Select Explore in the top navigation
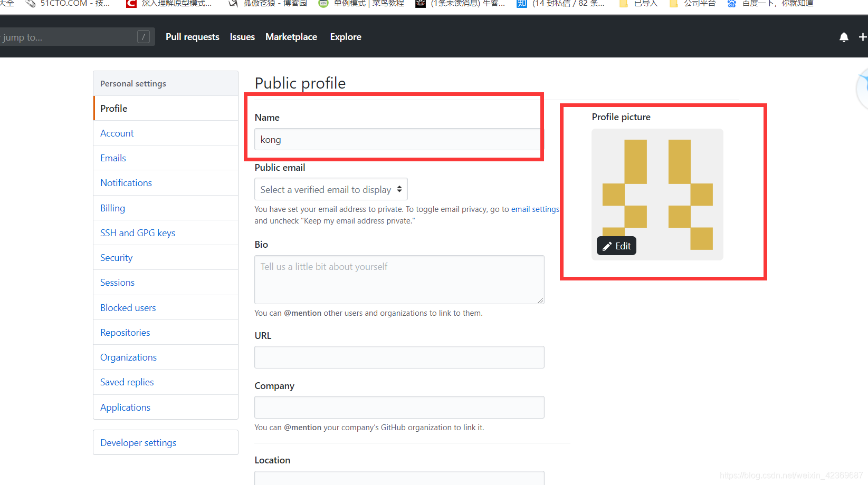The image size is (868, 485). tap(345, 37)
